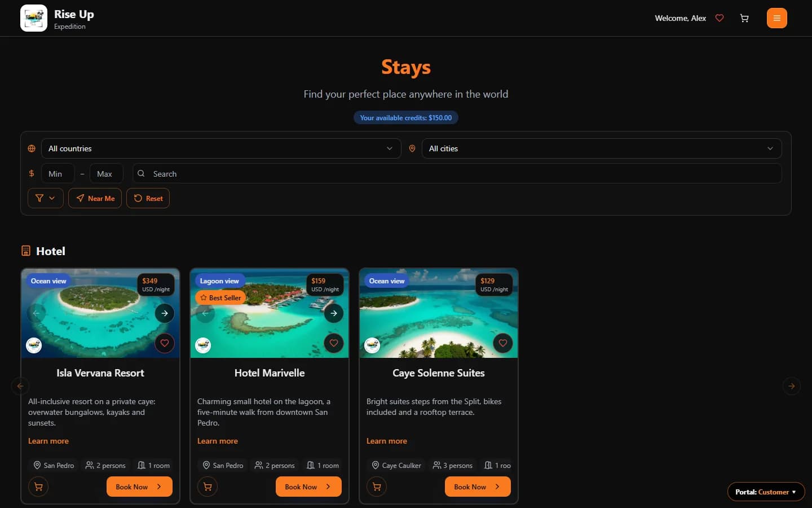This screenshot has width=812, height=508.
Task: Show the next photo of Isla Vervana Resort
Action: 165,313
